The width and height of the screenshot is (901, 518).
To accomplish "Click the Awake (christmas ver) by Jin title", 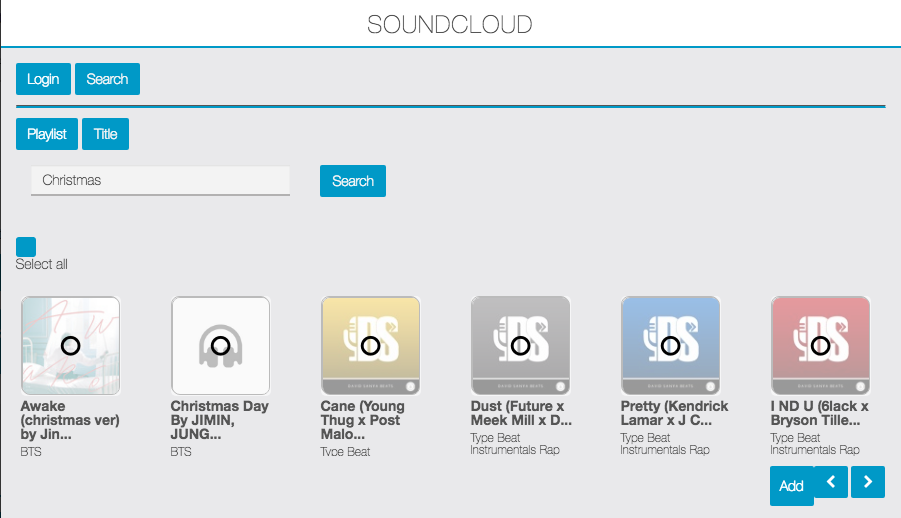I will 70,420.
